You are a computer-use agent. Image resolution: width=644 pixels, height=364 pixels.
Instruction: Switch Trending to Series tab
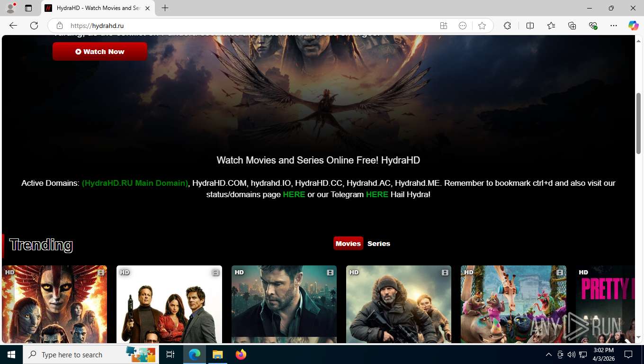(x=379, y=244)
